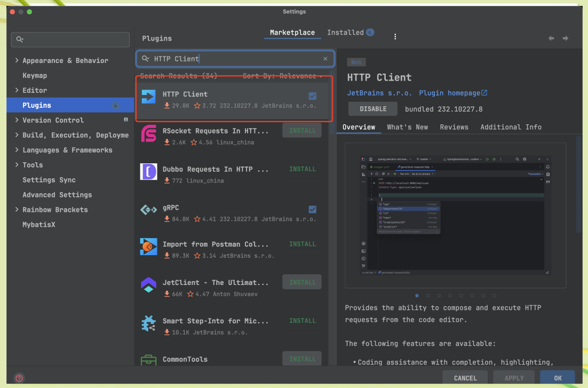The image size is (588, 388).
Task: Disable the HTTP Client plugin
Action: [373, 109]
